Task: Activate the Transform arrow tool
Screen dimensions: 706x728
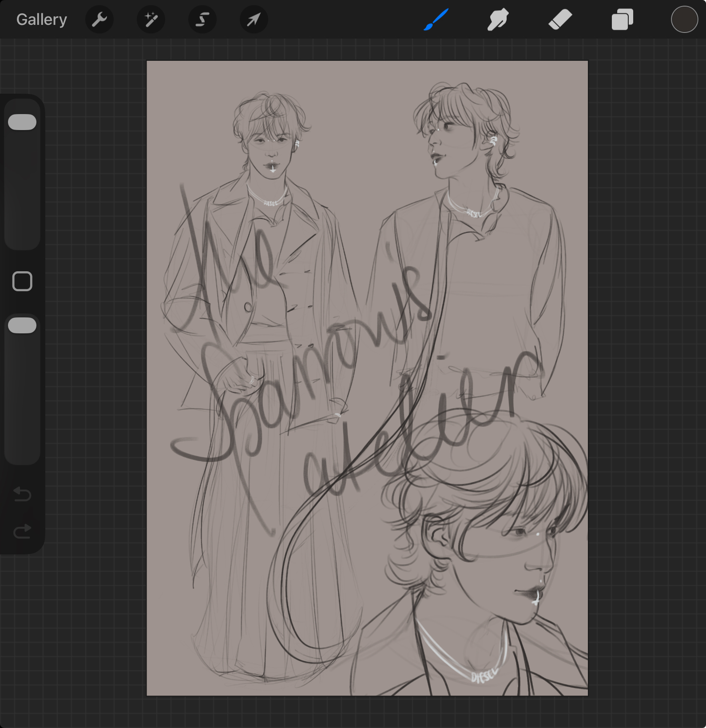Action: point(254,20)
